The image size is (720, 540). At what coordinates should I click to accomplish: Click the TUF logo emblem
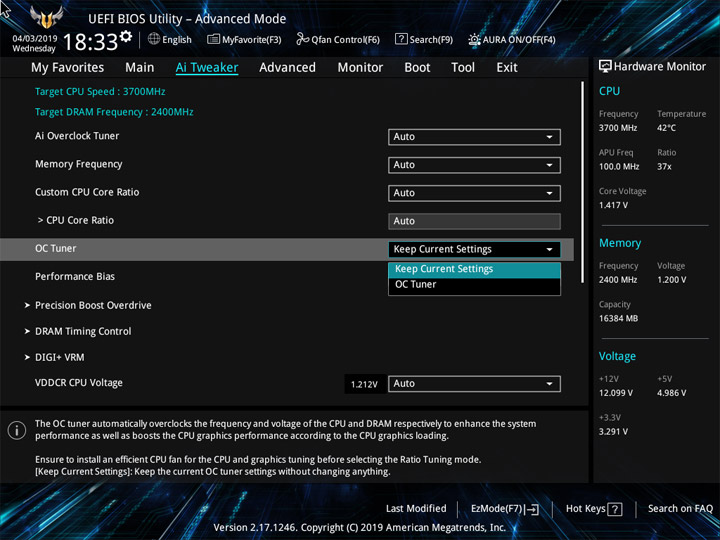coord(46,17)
